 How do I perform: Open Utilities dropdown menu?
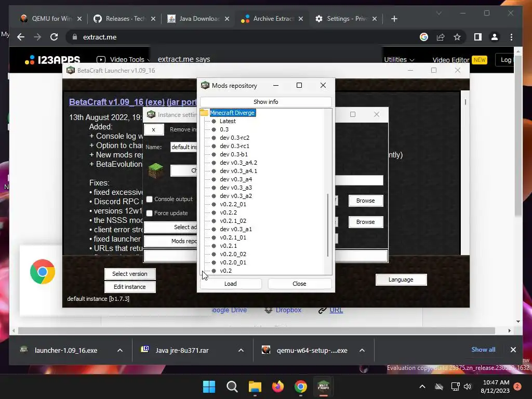[x=399, y=60]
